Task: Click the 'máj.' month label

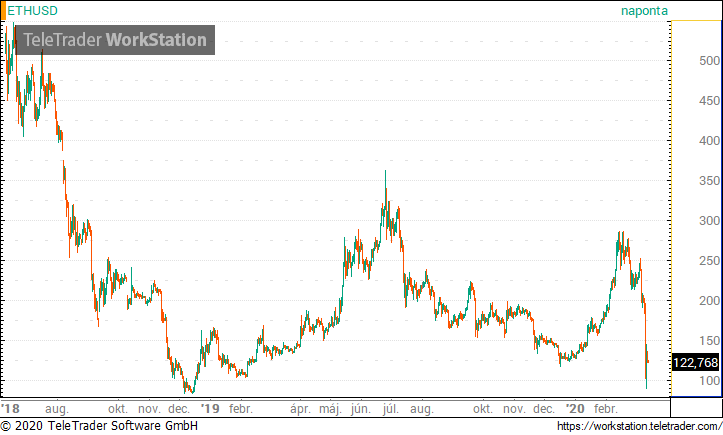Action: point(330,409)
